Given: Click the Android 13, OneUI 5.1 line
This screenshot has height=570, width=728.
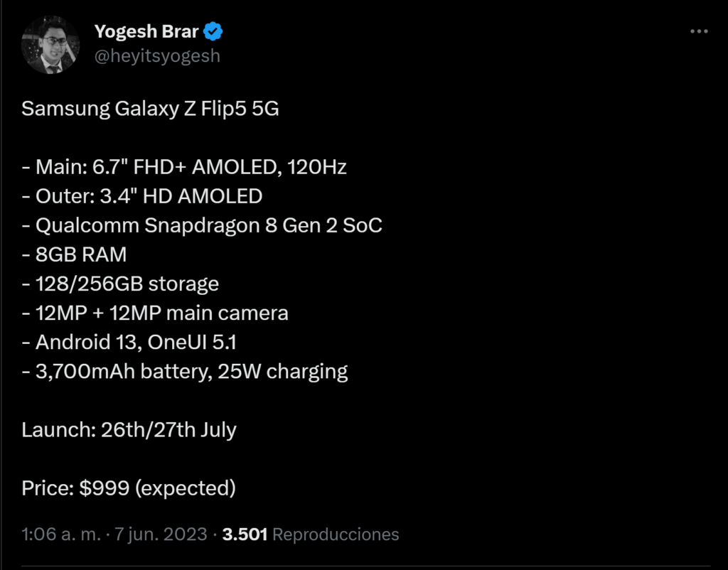Looking at the screenshot, I should click(x=129, y=342).
